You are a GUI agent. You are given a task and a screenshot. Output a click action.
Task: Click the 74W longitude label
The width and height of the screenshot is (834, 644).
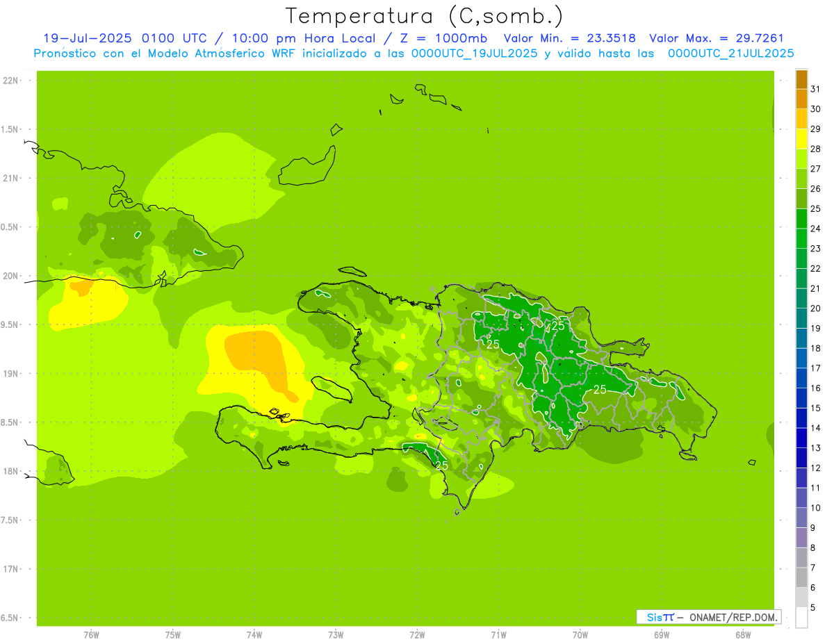pos(254,635)
